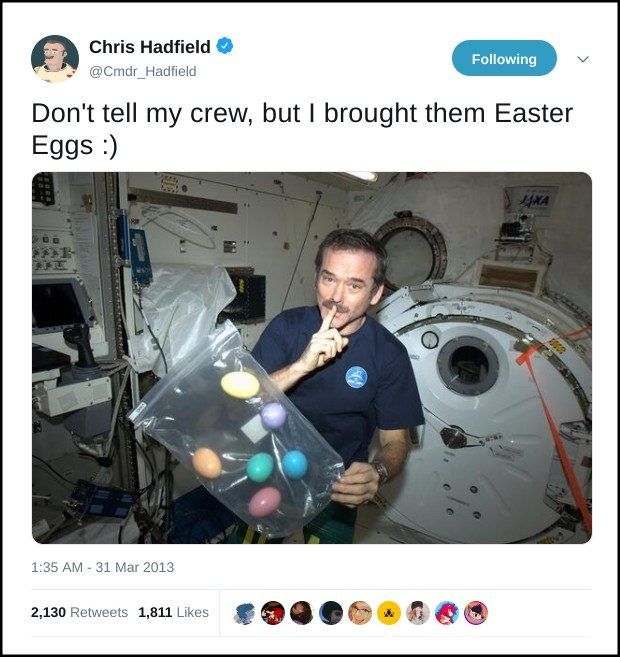Open the Chris Hadfield display name
620x657 pixels.
click(x=150, y=47)
